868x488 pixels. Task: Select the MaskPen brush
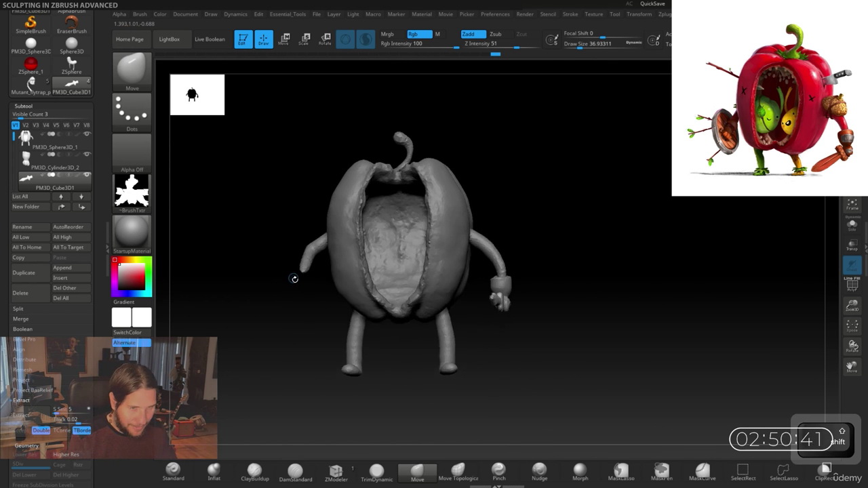point(661,472)
